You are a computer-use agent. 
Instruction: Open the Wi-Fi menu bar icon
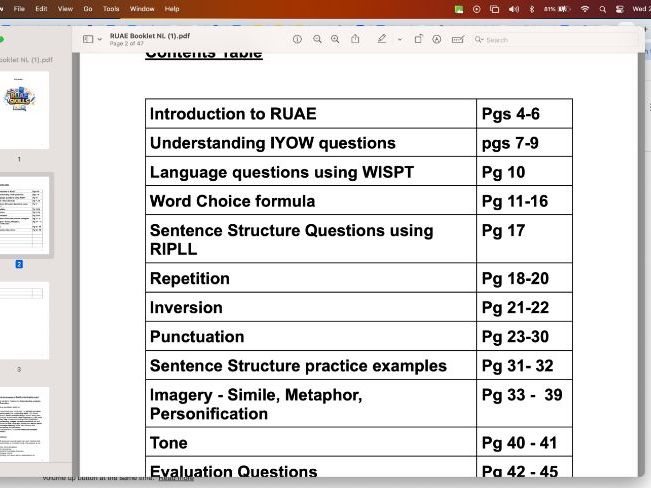585,9
